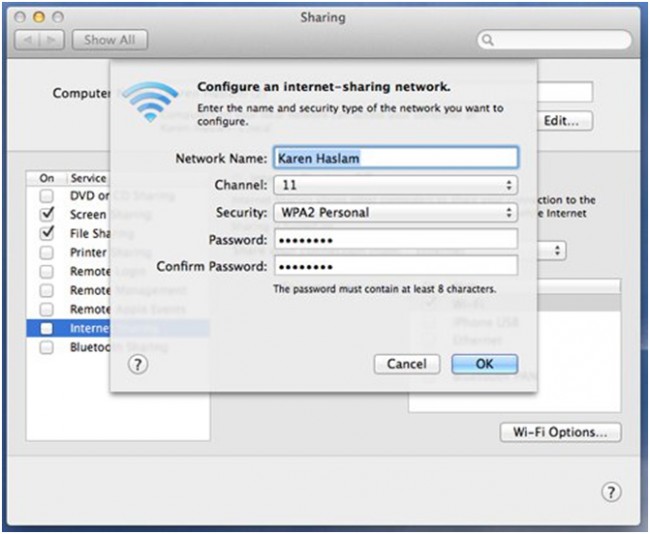Uncheck the Screen Sharing checkbox
Image resolution: width=650 pixels, height=534 pixels.
click(x=46, y=214)
